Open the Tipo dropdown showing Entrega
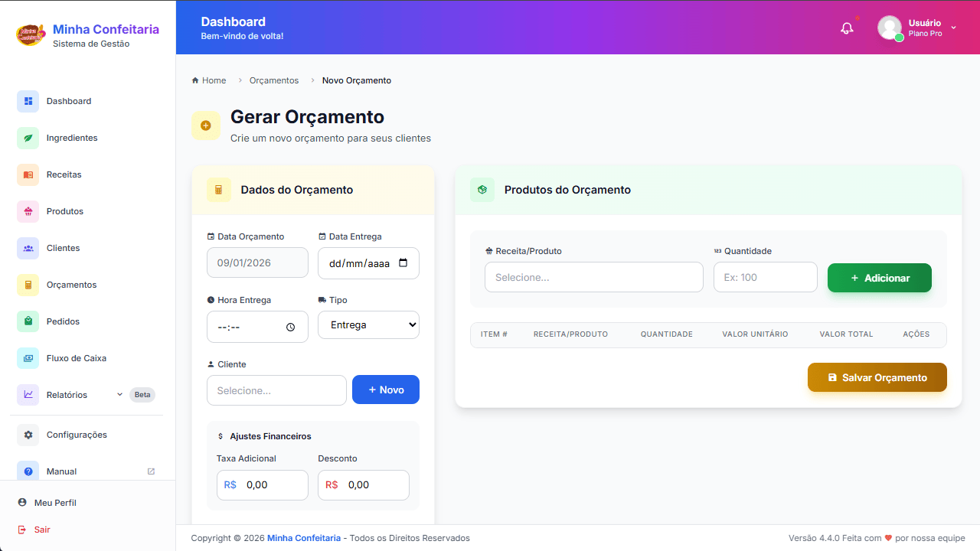The height and width of the screenshot is (551, 980). click(368, 324)
